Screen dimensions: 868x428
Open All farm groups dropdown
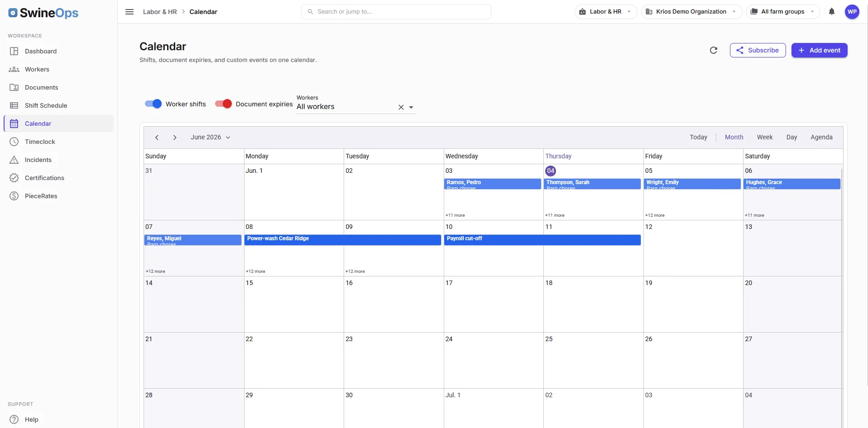coord(783,12)
